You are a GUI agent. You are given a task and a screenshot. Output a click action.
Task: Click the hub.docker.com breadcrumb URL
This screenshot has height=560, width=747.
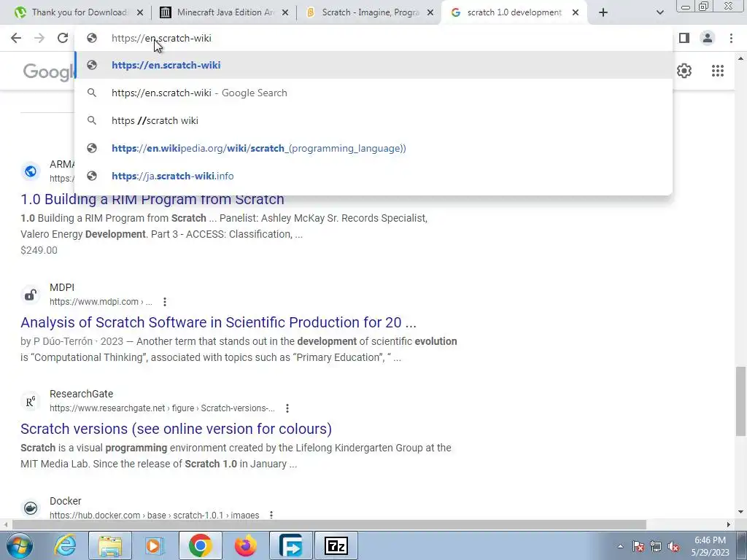pos(155,515)
